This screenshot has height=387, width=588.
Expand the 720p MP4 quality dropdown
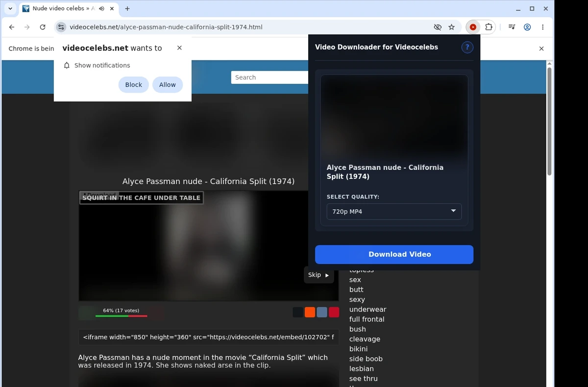pos(394,211)
